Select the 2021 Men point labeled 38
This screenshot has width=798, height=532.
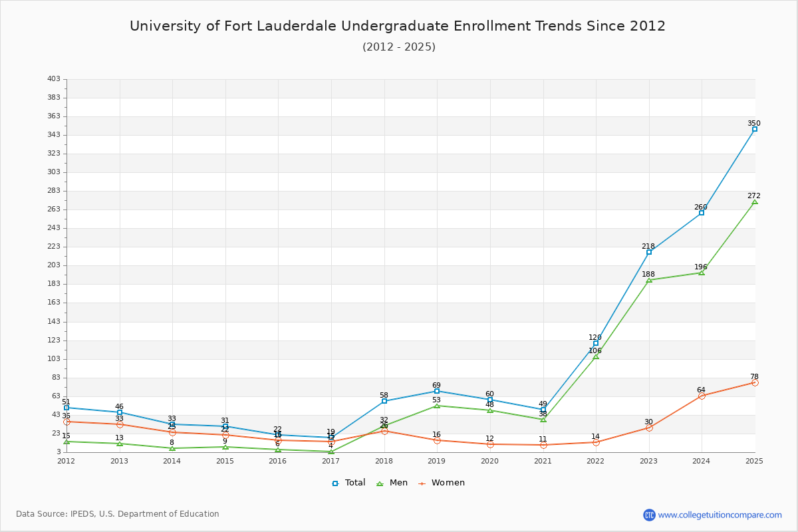[x=543, y=420]
